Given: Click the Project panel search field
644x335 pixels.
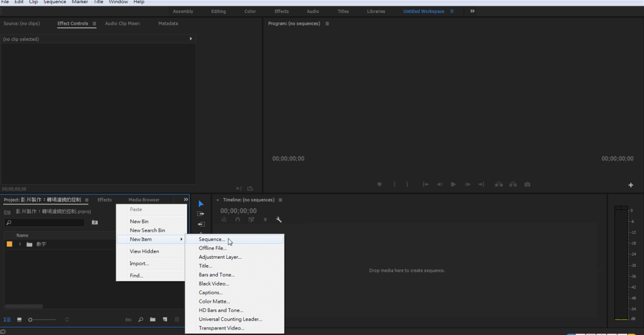Looking at the screenshot, I should tap(45, 222).
